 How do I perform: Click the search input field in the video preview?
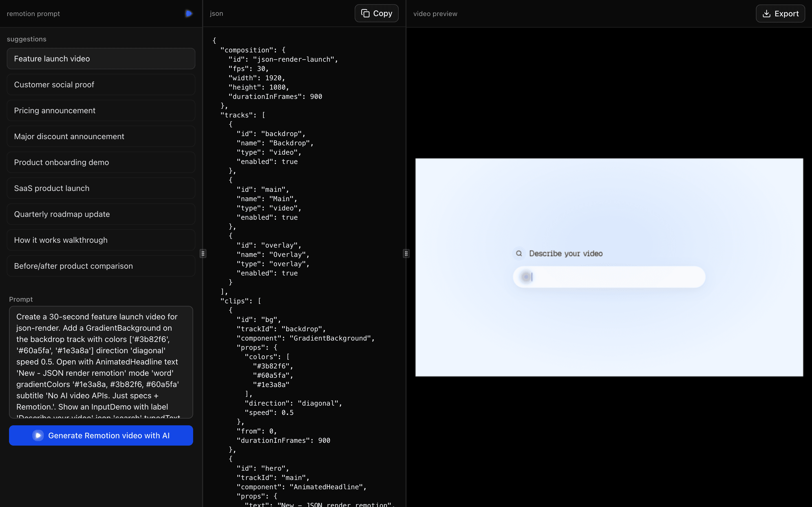pyautogui.click(x=609, y=277)
